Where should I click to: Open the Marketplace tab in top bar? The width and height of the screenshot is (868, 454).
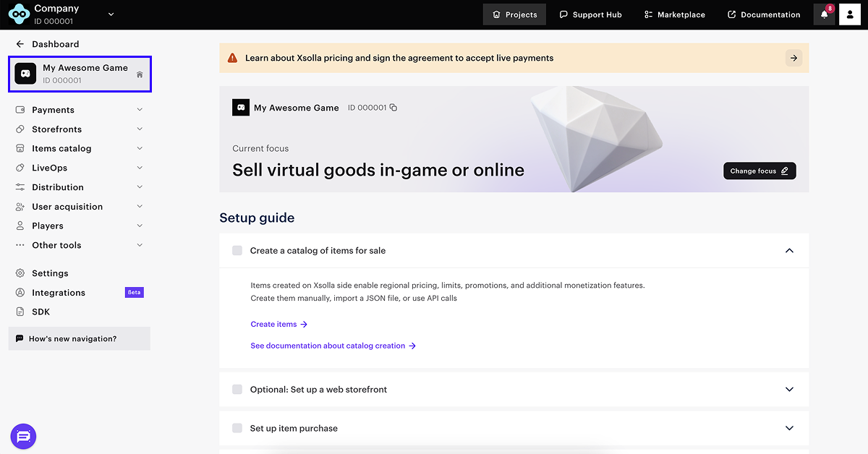coord(674,14)
